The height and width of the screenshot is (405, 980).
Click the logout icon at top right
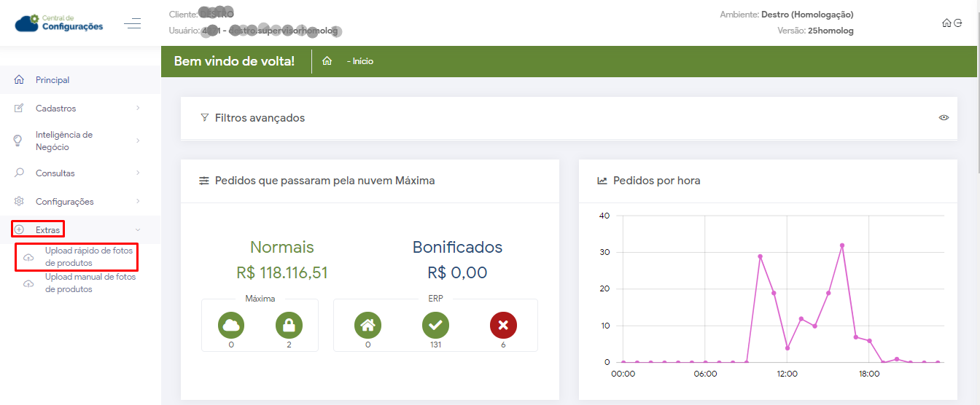point(958,23)
